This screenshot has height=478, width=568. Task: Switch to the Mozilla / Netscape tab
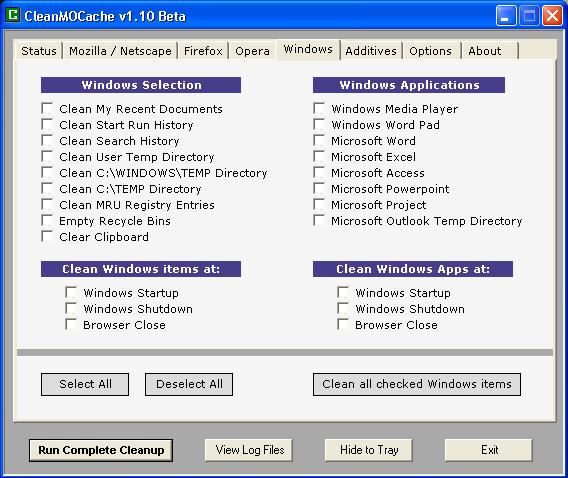(120, 51)
